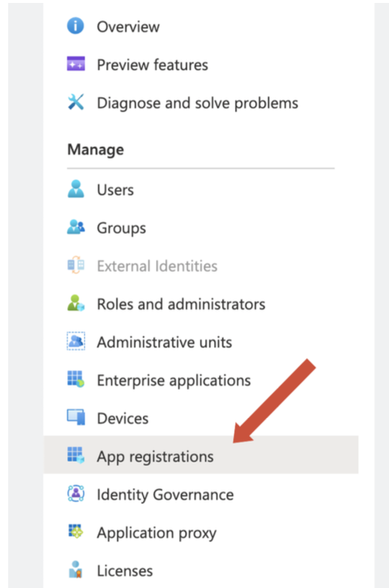Click the Overview info icon
Viewport: 389px width, 588px height.
[76, 26]
